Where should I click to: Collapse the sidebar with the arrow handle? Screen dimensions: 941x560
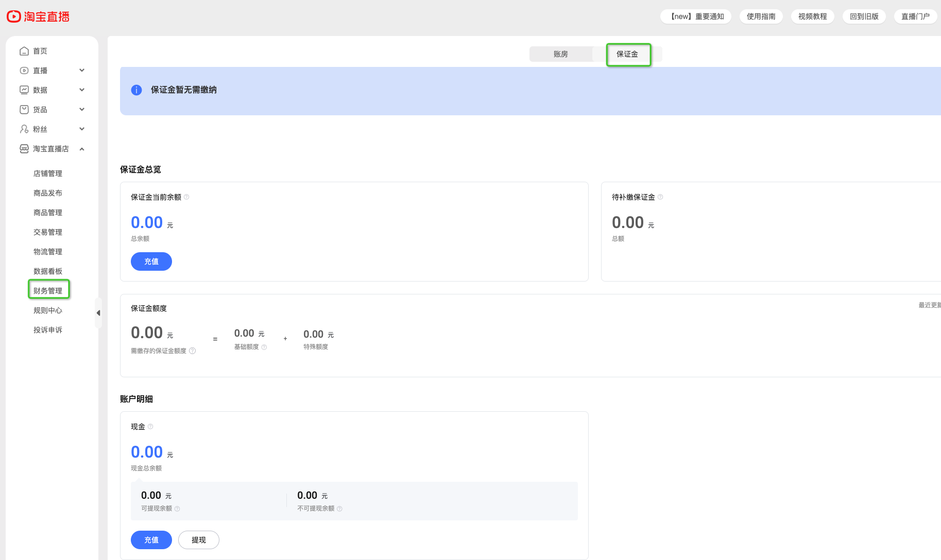click(98, 313)
